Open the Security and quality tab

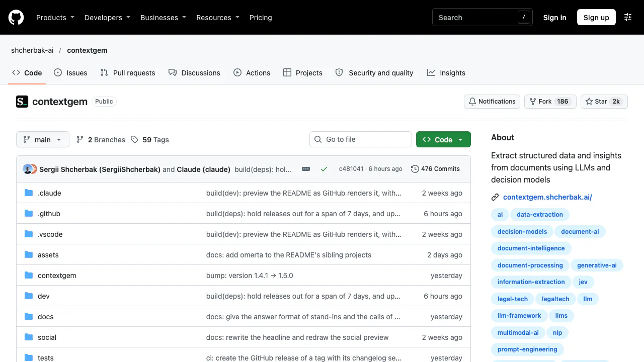pyautogui.click(x=374, y=73)
